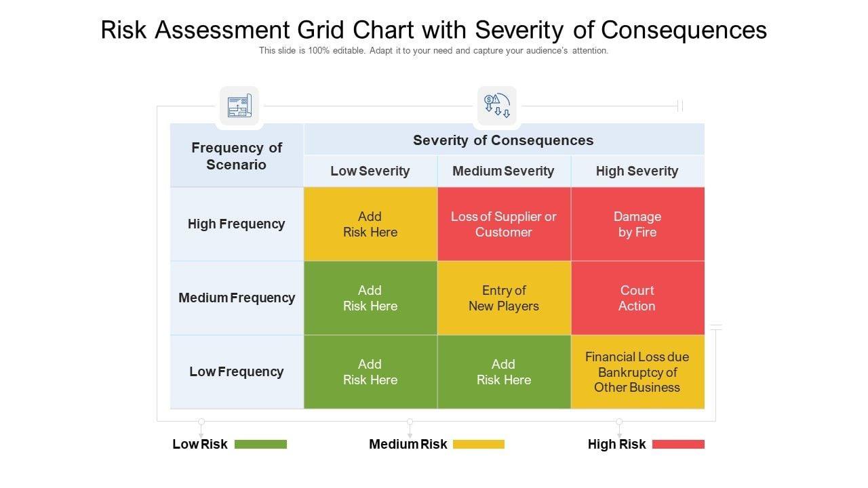Click the Low Severity column header
This screenshot has height=488, width=868.
click(370, 171)
